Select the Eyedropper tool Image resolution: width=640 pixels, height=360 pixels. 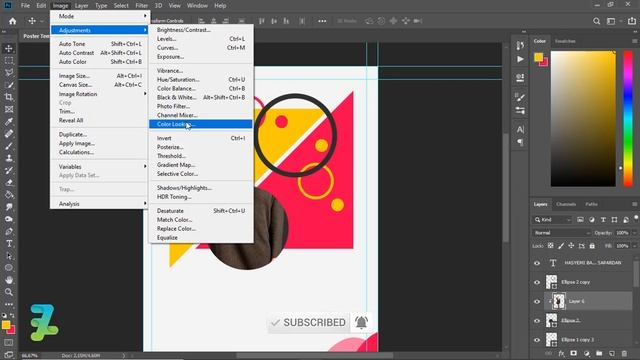(9, 121)
